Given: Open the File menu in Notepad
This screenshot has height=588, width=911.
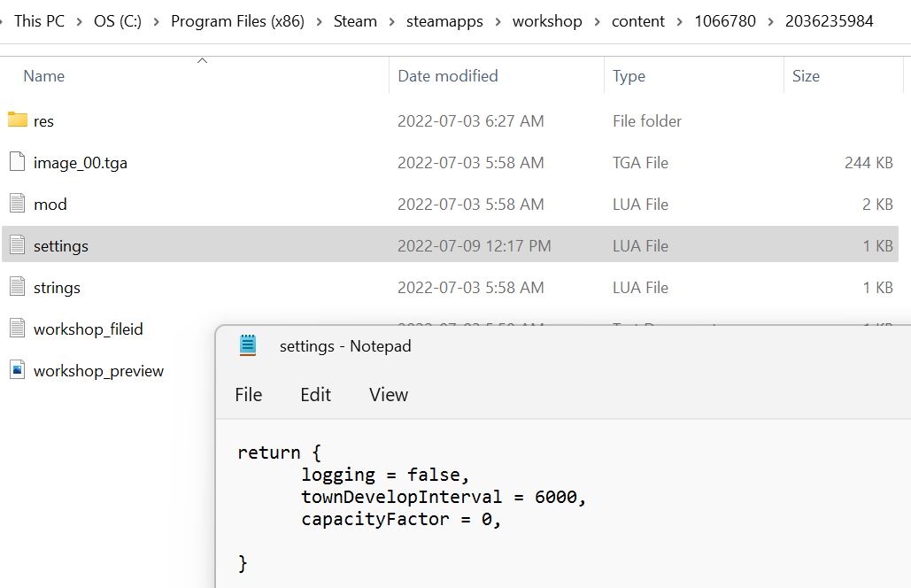Looking at the screenshot, I should pos(248,395).
